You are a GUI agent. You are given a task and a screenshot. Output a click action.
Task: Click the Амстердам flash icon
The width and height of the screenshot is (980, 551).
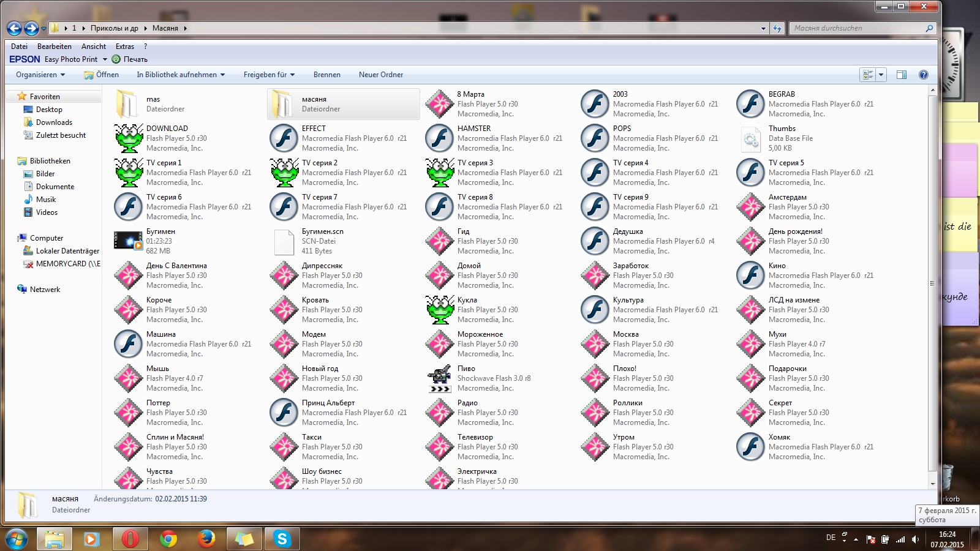tap(751, 207)
